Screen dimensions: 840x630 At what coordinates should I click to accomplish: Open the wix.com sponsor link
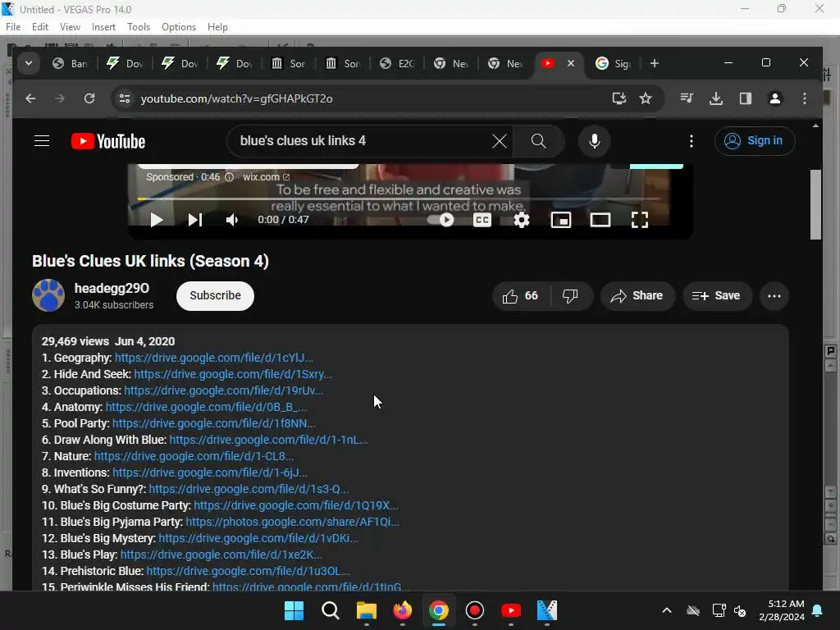[x=266, y=177]
